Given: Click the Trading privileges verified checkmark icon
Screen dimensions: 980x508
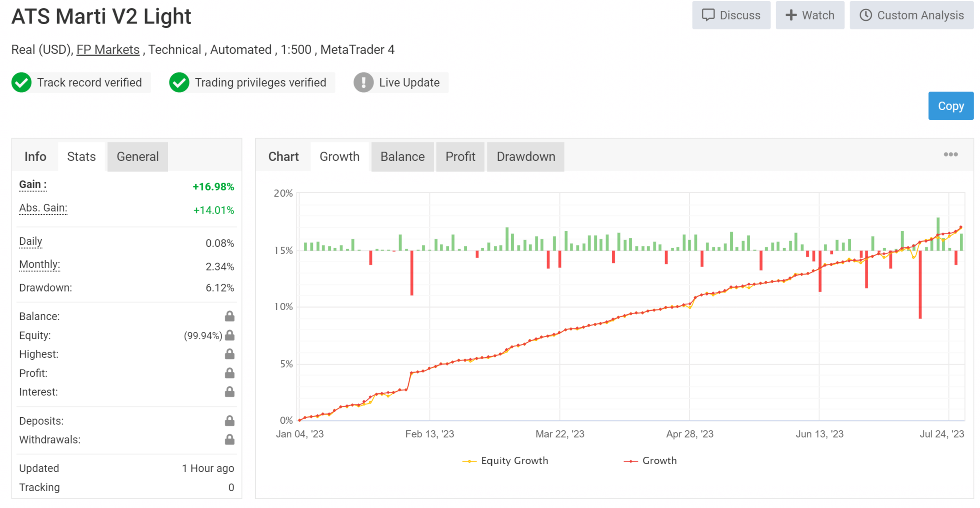Looking at the screenshot, I should click(179, 83).
